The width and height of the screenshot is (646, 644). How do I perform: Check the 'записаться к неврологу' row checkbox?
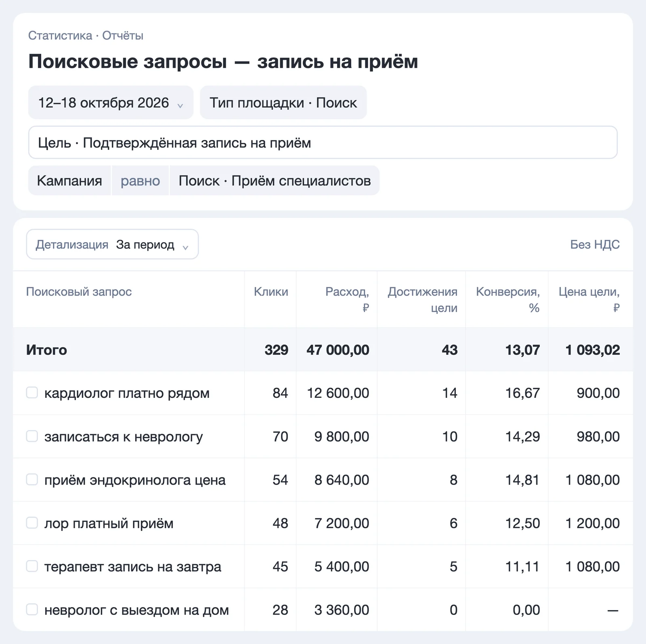click(32, 436)
